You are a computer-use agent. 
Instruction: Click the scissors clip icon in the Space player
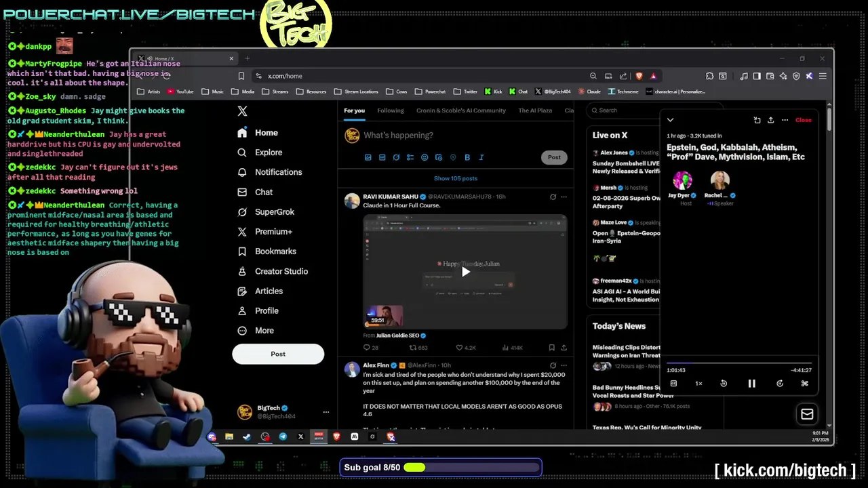click(805, 384)
